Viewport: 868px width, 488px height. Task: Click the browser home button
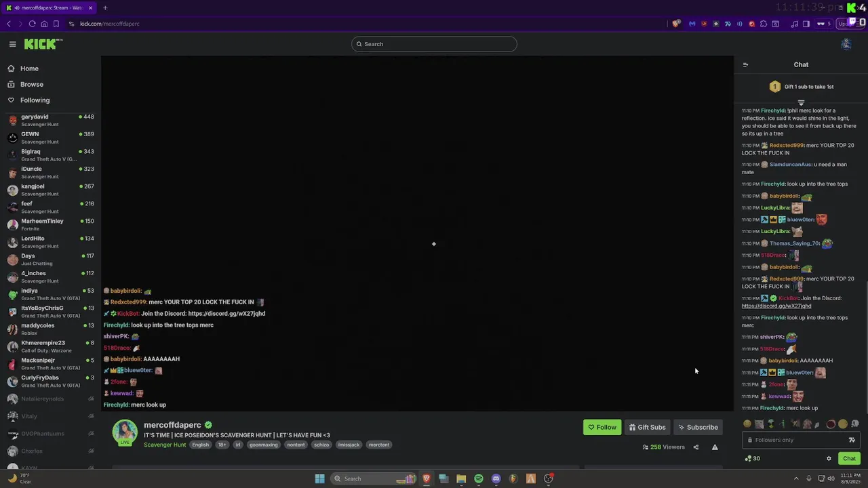44,24
